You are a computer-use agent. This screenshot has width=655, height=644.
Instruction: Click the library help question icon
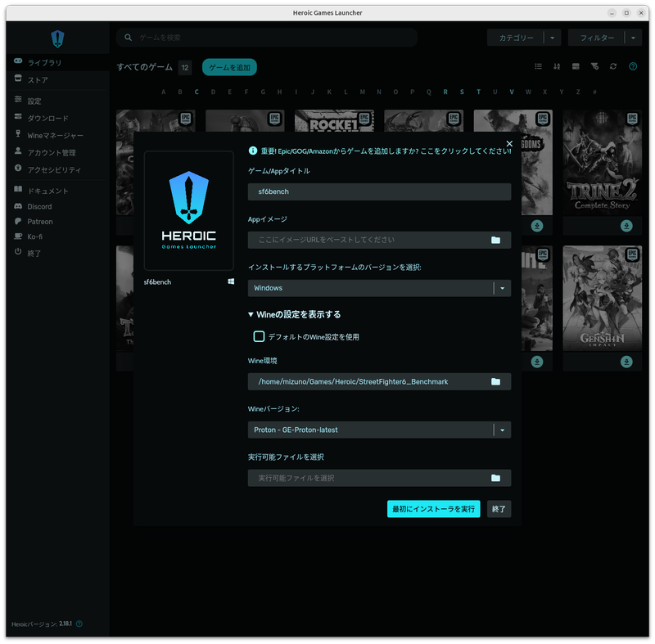click(633, 66)
